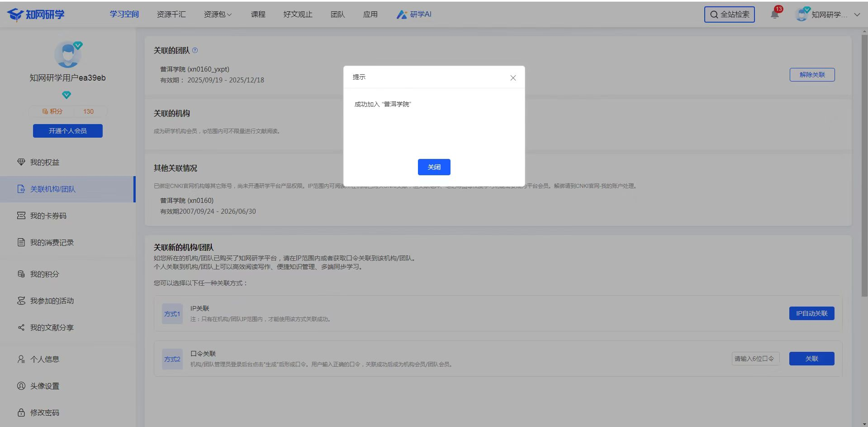Viewport: 868px width, 427px height.
Task: Click the 全站检索 search box
Action: coord(729,14)
